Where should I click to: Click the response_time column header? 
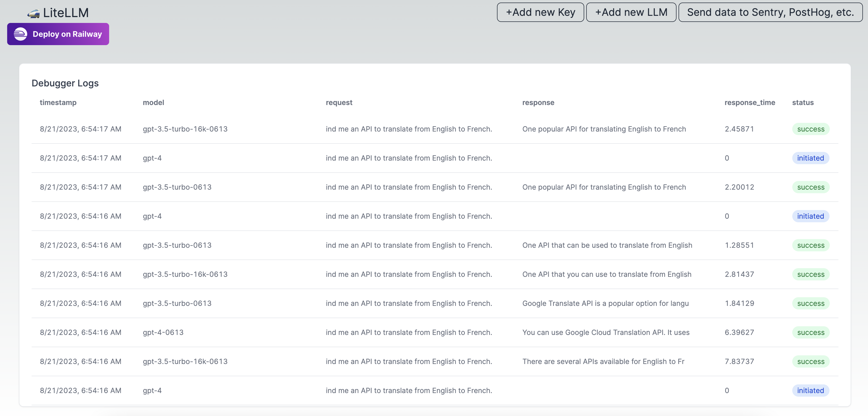click(x=749, y=102)
